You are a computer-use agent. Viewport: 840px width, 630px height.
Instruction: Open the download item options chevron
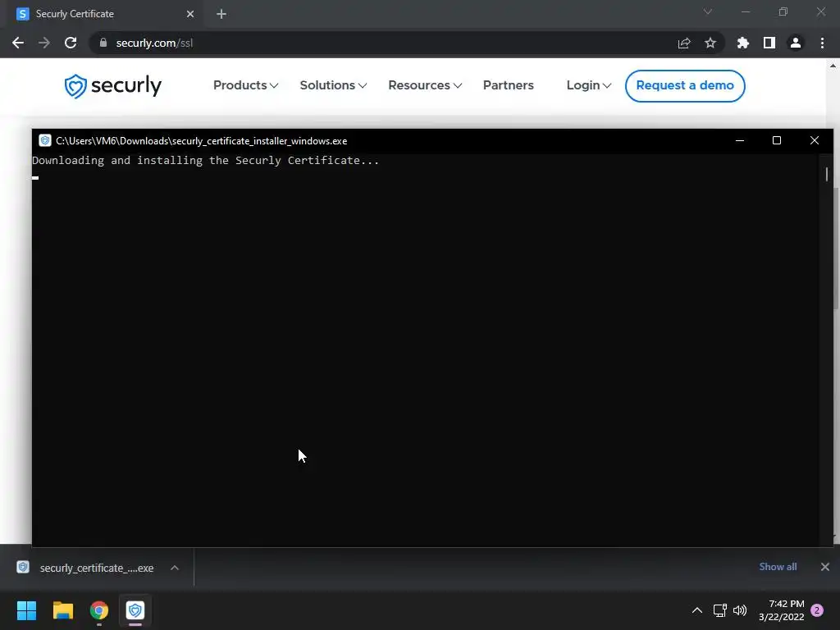click(x=175, y=568)
